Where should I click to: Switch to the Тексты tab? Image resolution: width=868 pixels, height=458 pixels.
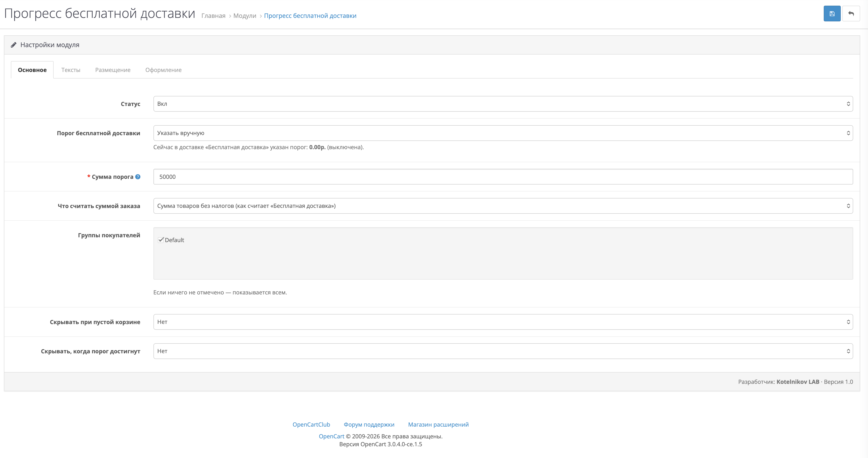click(x=71, y=70)
